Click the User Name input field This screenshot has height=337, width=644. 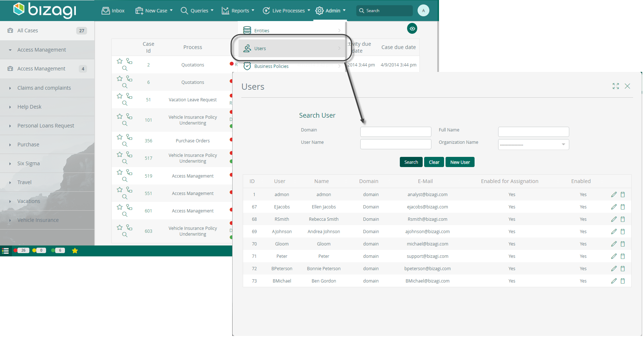click(395, 144)
